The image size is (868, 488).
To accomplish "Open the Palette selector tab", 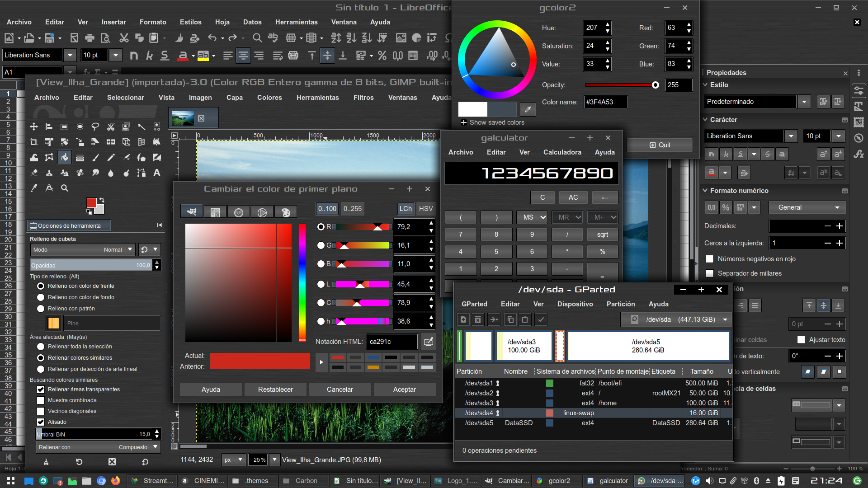I will coord(286,212).
